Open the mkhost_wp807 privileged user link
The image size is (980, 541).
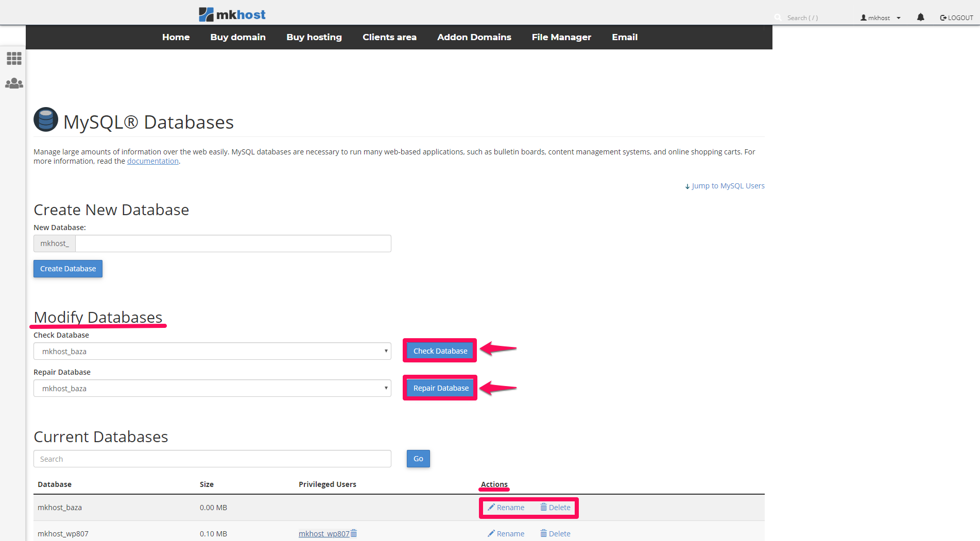[x=324, y=534]
